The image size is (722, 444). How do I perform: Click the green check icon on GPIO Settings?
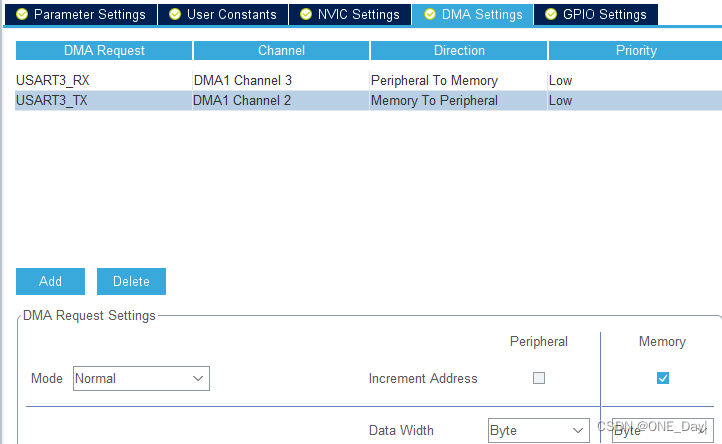tap(551, 14)
